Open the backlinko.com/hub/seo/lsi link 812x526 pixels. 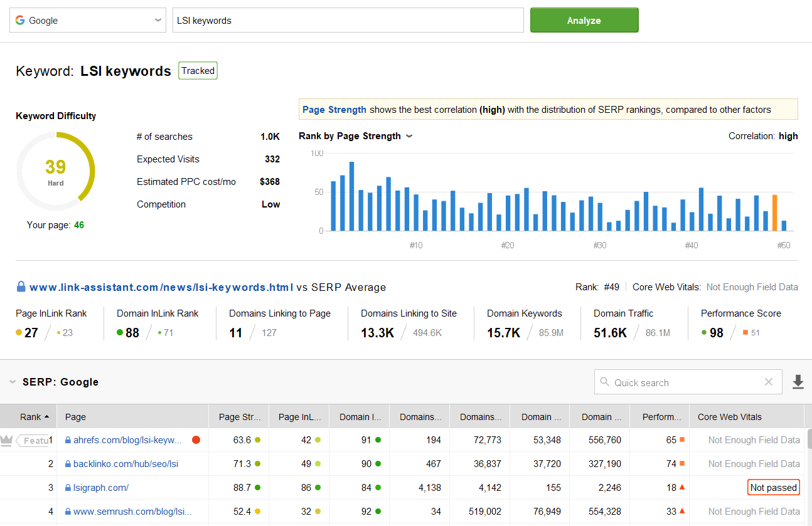point(126,464)
